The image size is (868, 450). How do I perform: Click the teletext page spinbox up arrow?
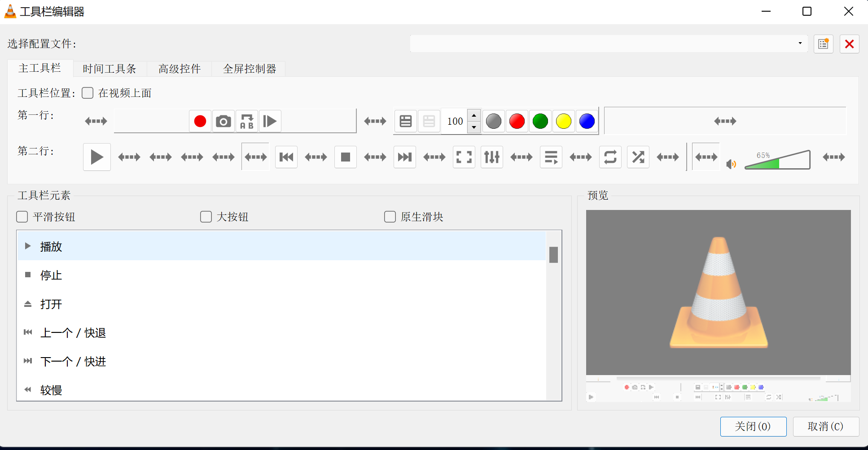point(474,115)
